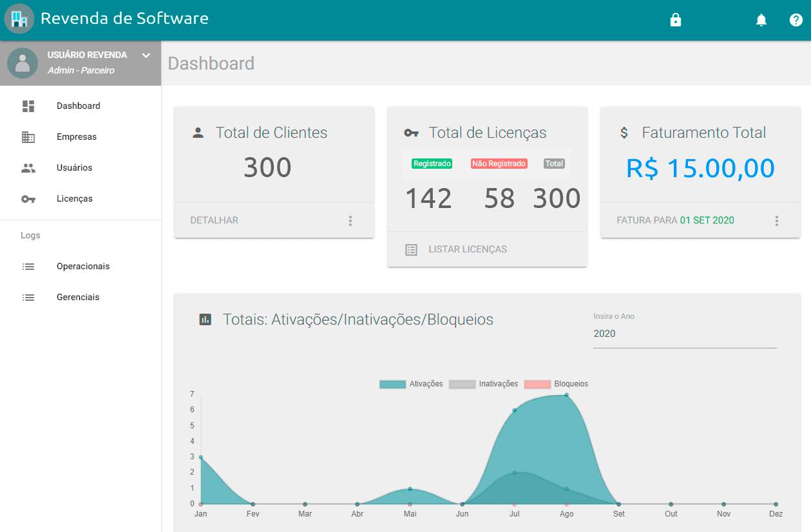Image resolution: width=811 pixels, height=532 pixels.
Task: Click the lock icon in the header
Action: tap(675, 20)
